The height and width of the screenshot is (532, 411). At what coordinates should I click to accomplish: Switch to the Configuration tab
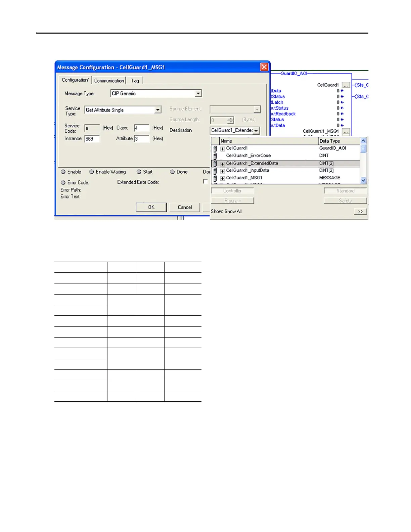point(76,80)
